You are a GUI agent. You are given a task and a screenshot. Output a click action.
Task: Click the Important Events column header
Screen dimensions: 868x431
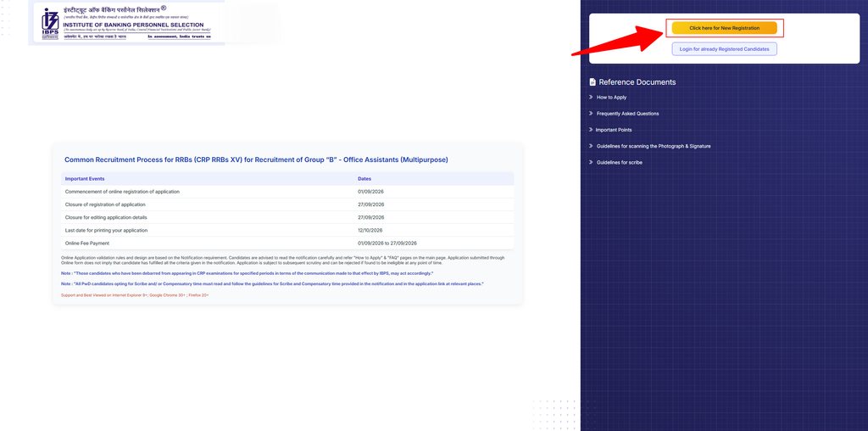[85, 179]
